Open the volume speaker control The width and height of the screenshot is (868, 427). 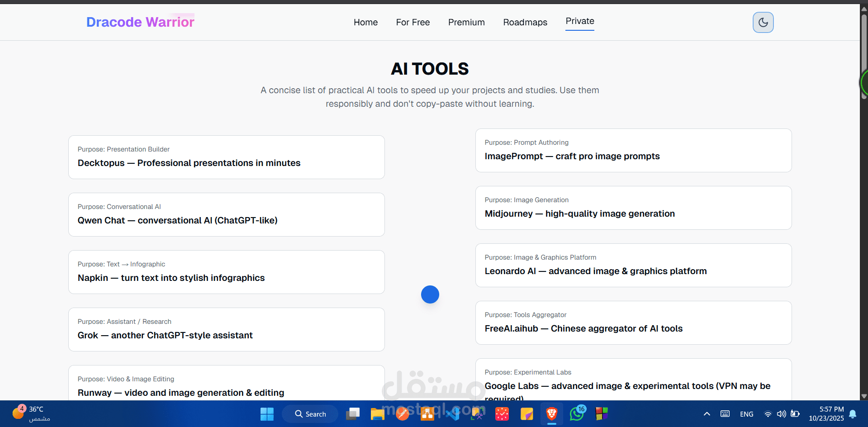pyautogui.click(x=782, y=414)
